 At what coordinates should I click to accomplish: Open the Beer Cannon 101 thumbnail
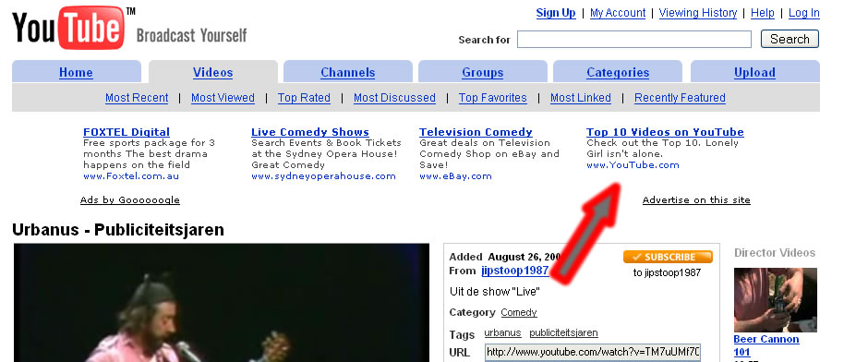[x=775, y=300]
